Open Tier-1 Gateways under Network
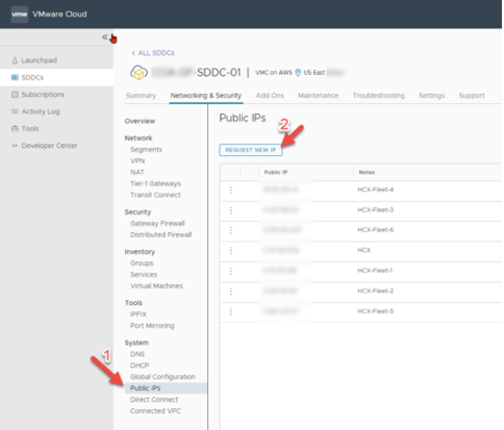 [x=156, y=184]
